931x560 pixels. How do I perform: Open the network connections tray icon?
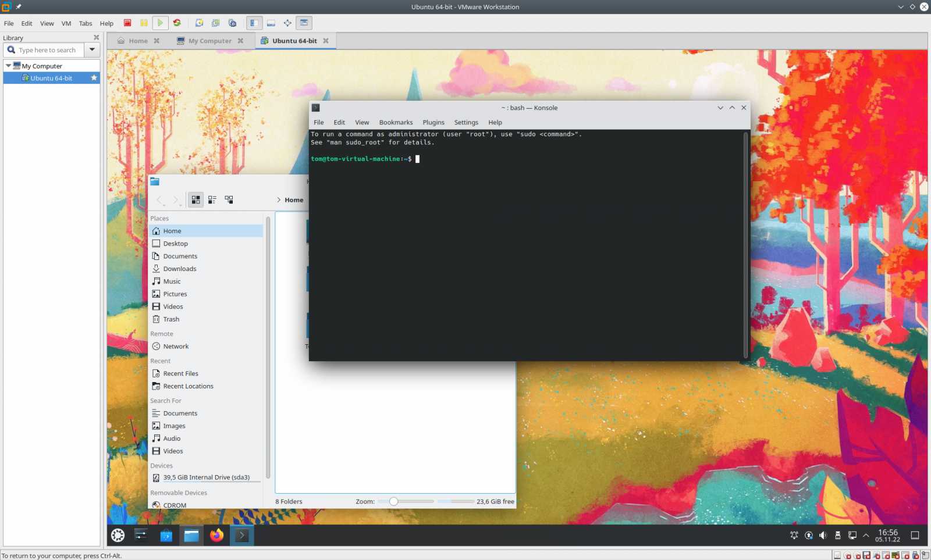point(852,536)
